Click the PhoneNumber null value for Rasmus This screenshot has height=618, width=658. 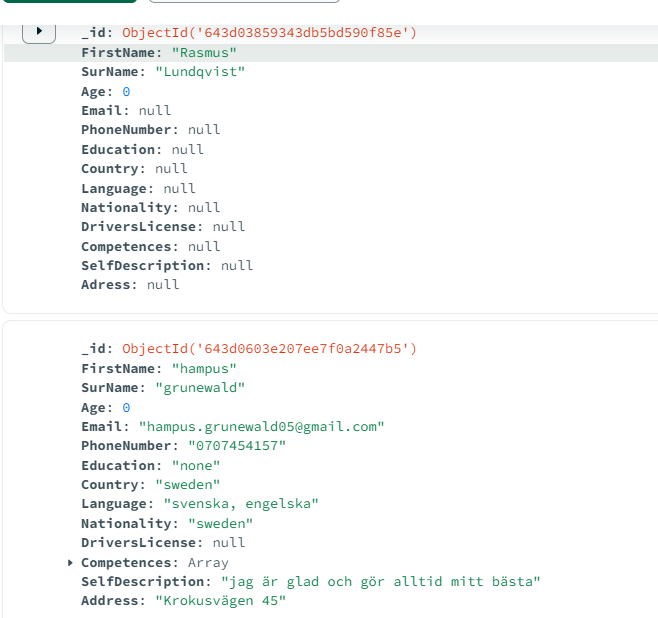point(204,130)
